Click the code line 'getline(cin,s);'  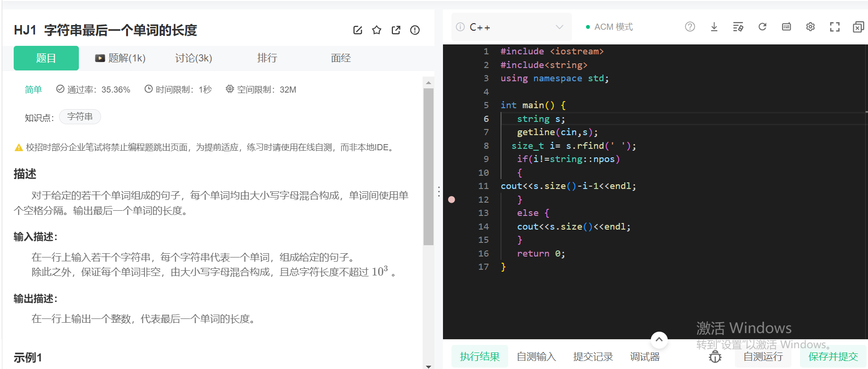[x=557, y=132]
